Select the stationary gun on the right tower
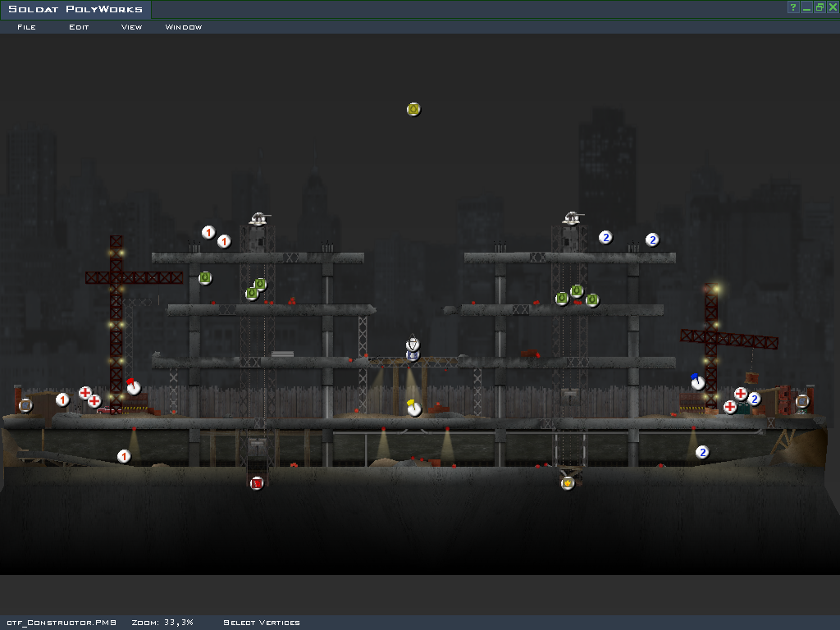Screen dimensions: 840x630 [573, 218]
